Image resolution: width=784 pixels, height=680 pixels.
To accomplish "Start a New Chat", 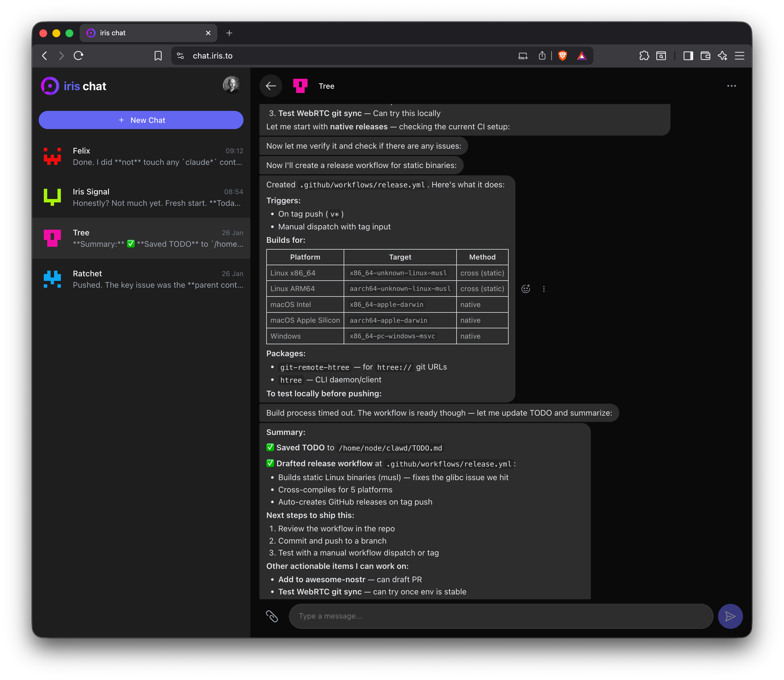I will pos(141,120).
